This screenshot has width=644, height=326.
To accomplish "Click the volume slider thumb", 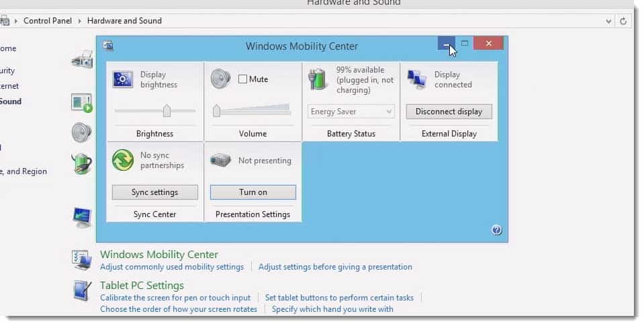I will point(216,111).
